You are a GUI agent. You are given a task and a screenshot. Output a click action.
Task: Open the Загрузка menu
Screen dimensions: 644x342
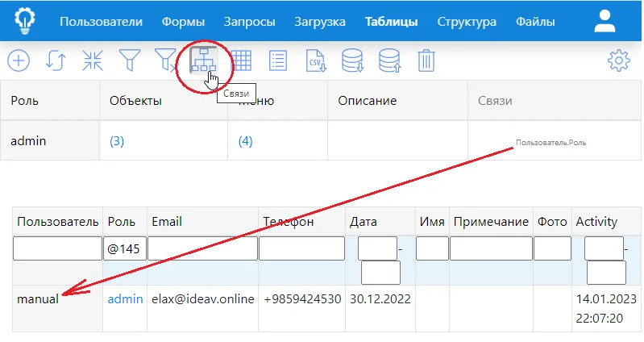click(320, 21)
